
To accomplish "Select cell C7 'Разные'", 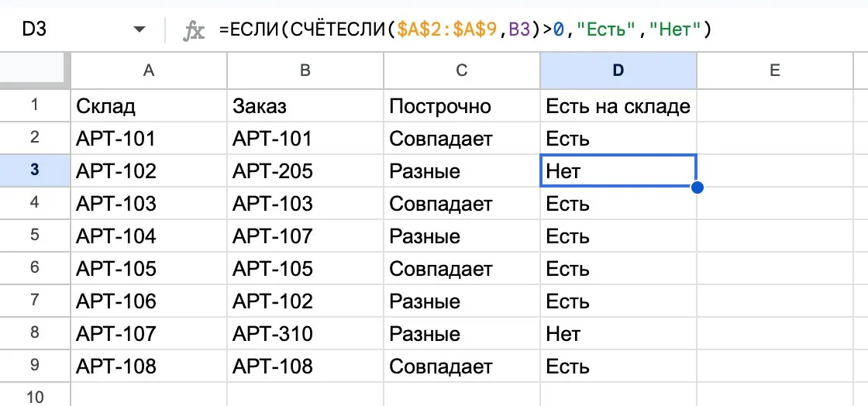I will tap(462, 301).
